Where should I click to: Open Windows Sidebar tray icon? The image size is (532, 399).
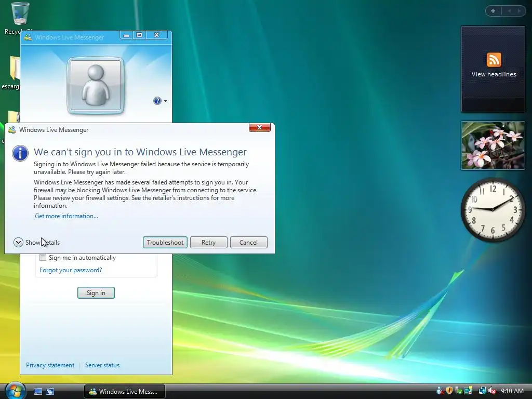tap(468, 391)
